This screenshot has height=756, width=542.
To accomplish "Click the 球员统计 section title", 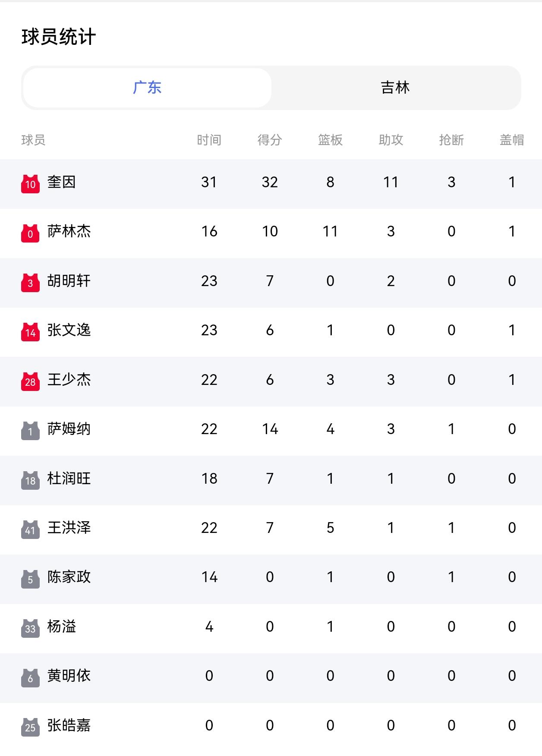I will (59, 37).
